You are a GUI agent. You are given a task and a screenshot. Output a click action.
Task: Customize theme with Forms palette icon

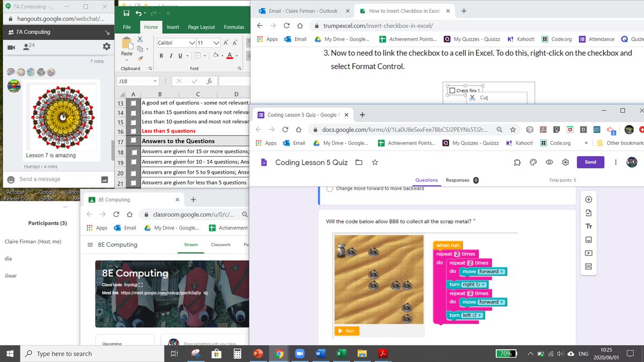click(533, 162)
